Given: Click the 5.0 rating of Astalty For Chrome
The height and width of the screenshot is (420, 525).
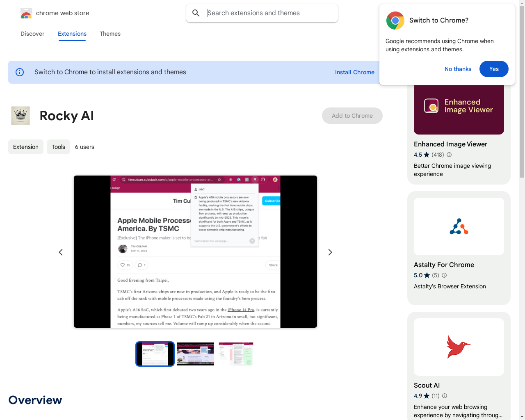Looking at the screenshot, I should (x=418, y=275).
